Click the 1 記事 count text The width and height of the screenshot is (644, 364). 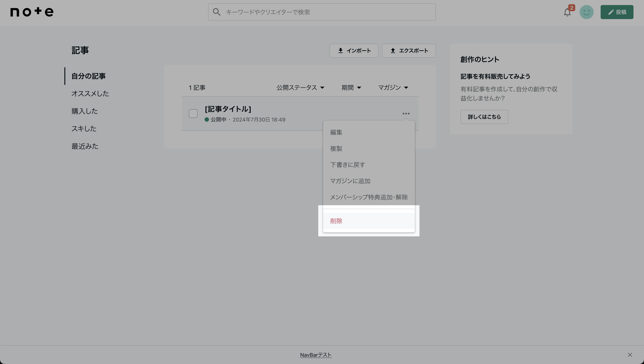point(197,88)
